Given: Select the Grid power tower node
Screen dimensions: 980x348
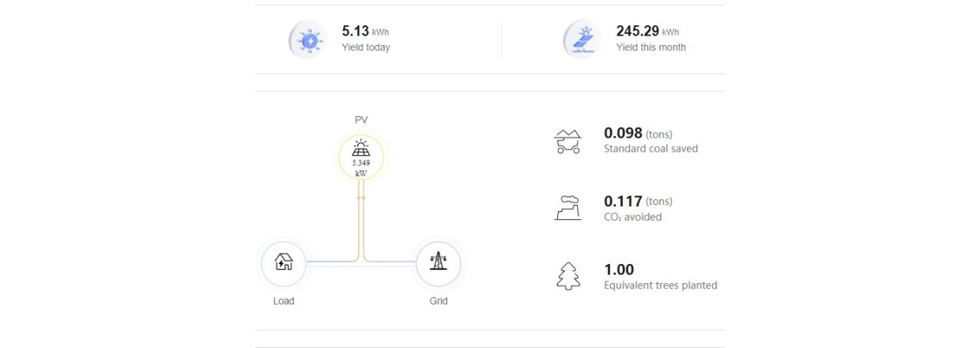Looking at the screenshot, I should point(438,262).
